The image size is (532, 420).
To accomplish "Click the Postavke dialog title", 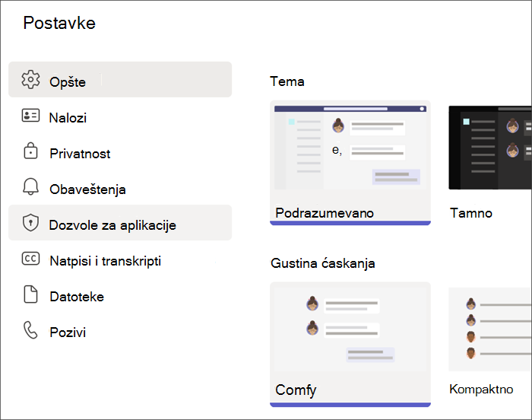I will point(59,23).
